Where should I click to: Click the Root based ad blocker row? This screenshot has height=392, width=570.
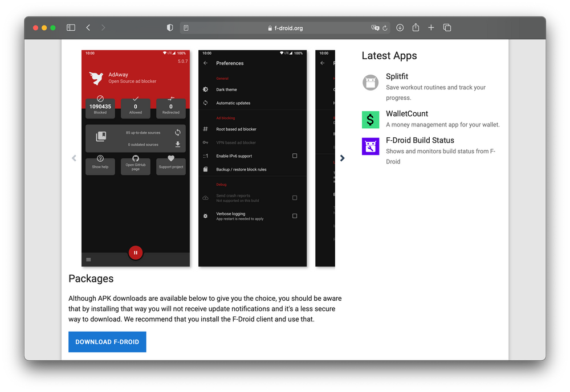[x=253, y=129]
